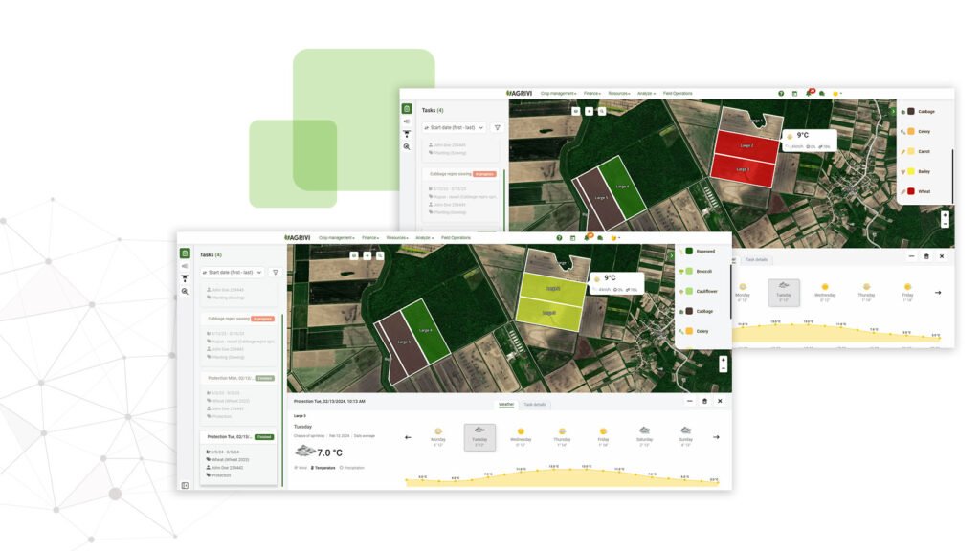Screen dimensions: 980x551
Task: Open calendar icon in back window header
Action: click(x=794, y=93)
